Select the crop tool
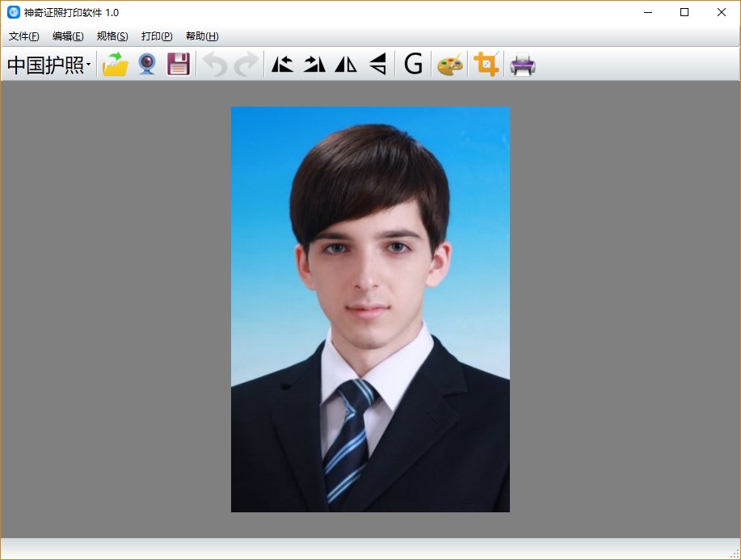The image size is (741, 560). 485,63
